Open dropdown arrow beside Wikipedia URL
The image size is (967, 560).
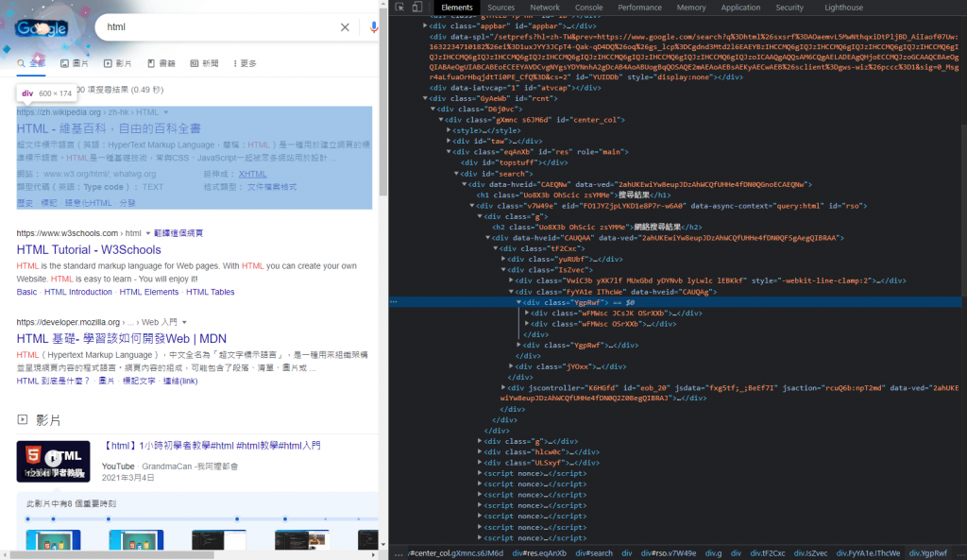pos(166,112)
